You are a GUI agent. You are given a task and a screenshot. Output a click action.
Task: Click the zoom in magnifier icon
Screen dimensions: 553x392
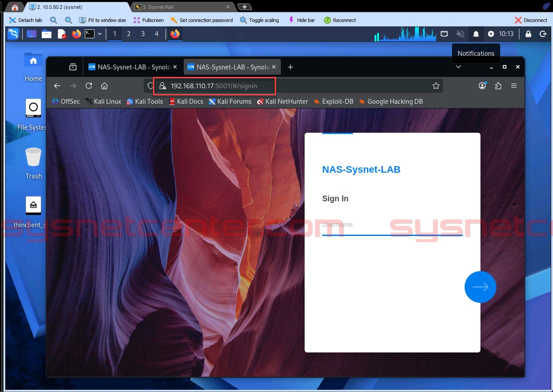pos(54,20)
